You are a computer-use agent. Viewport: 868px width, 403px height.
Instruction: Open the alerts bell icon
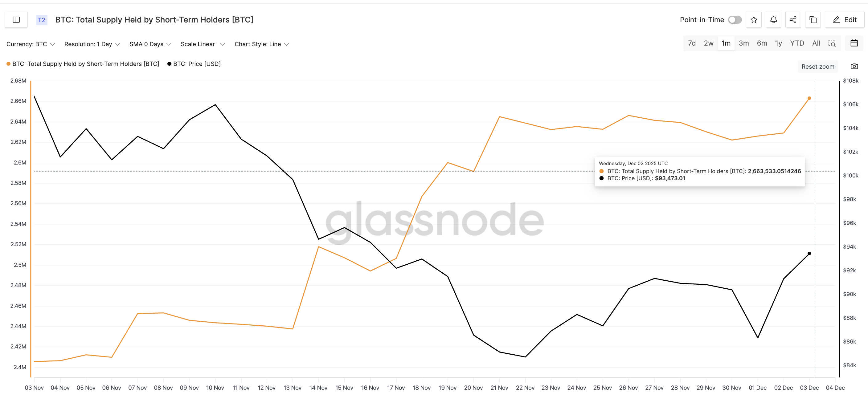pos(773,19)
